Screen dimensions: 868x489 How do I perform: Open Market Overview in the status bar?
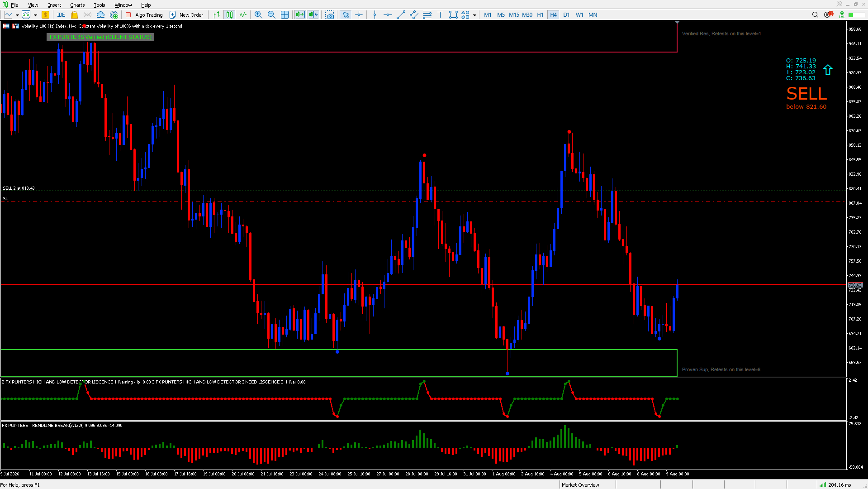[x=580, y=485]
